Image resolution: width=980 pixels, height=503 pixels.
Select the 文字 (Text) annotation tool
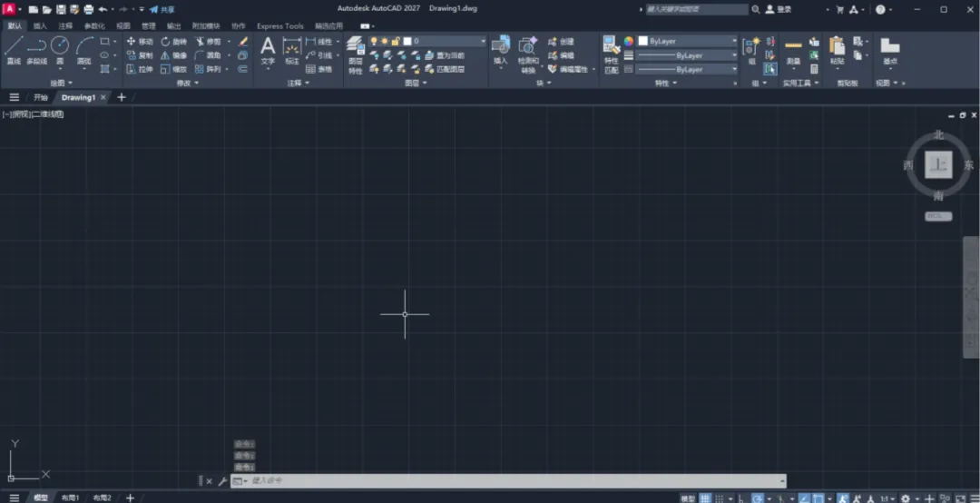click(x=268, y=50)
